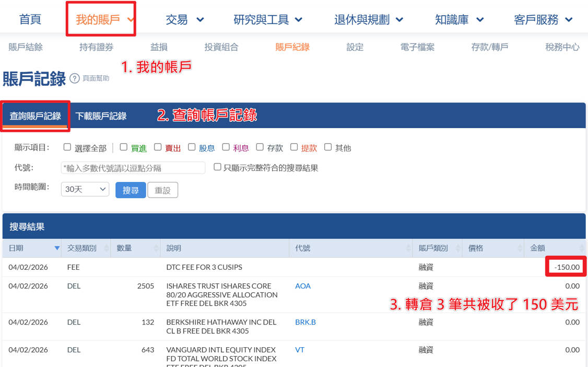
Task: Enable the 買進 filter checkbox
Action: (124, 147)
